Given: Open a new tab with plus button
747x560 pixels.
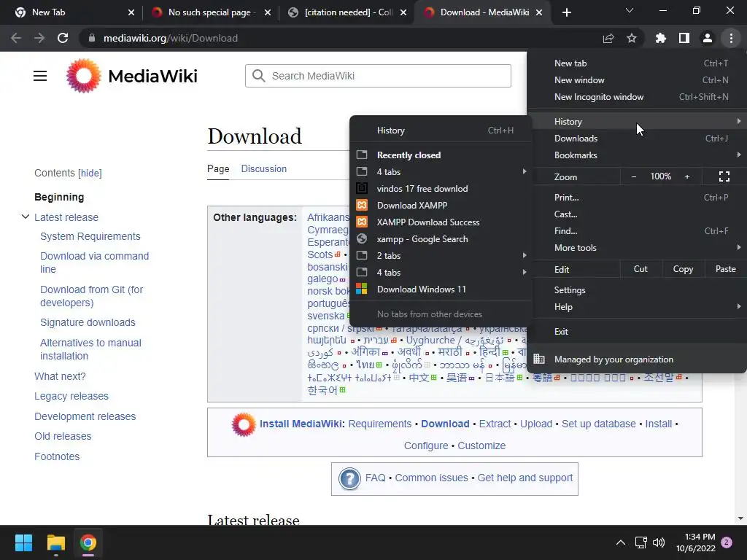Looking at the screenshot, I should click(566, 12).
